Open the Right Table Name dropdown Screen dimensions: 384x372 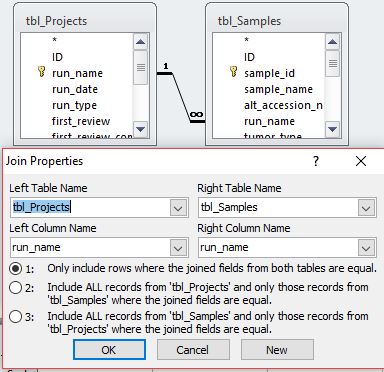click(366, 208)
